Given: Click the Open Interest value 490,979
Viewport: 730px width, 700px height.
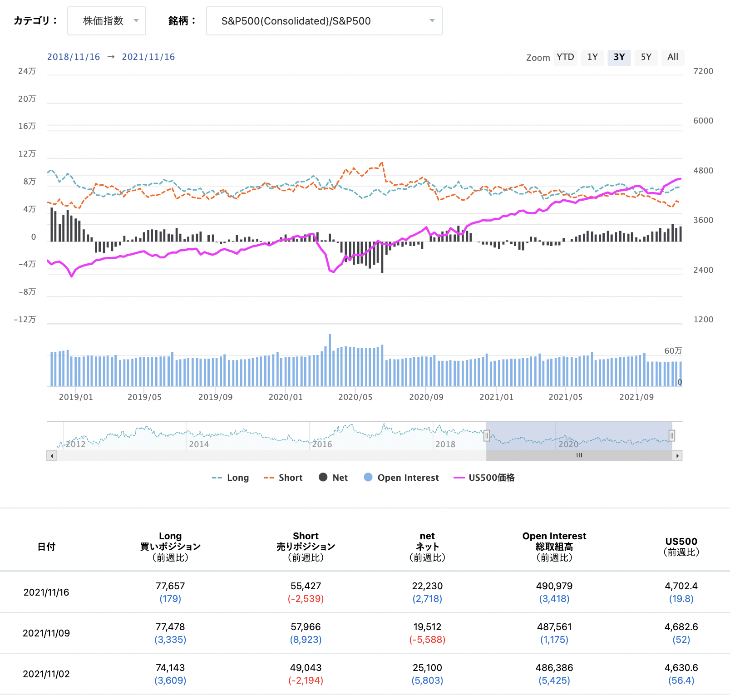Looking at the screenshot, I should [x=554, y=586].
